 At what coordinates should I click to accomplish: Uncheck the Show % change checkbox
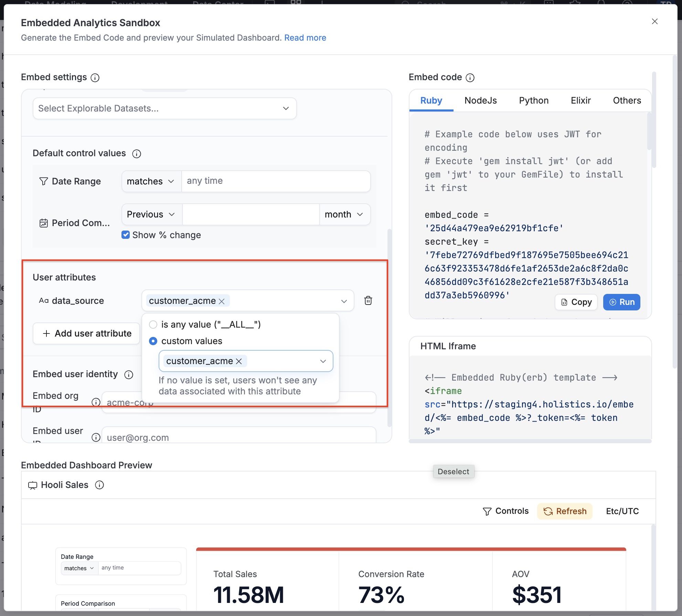click(x=125, y=235)
